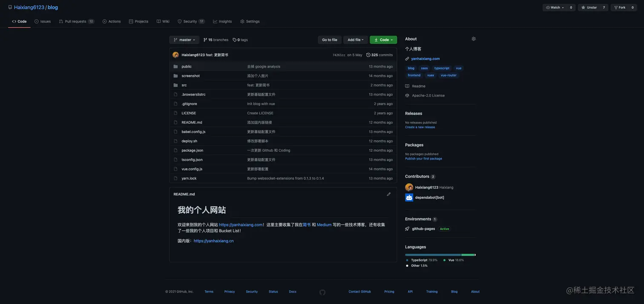
Task: Click the public folder icon
Action: (x=175, y=66)
